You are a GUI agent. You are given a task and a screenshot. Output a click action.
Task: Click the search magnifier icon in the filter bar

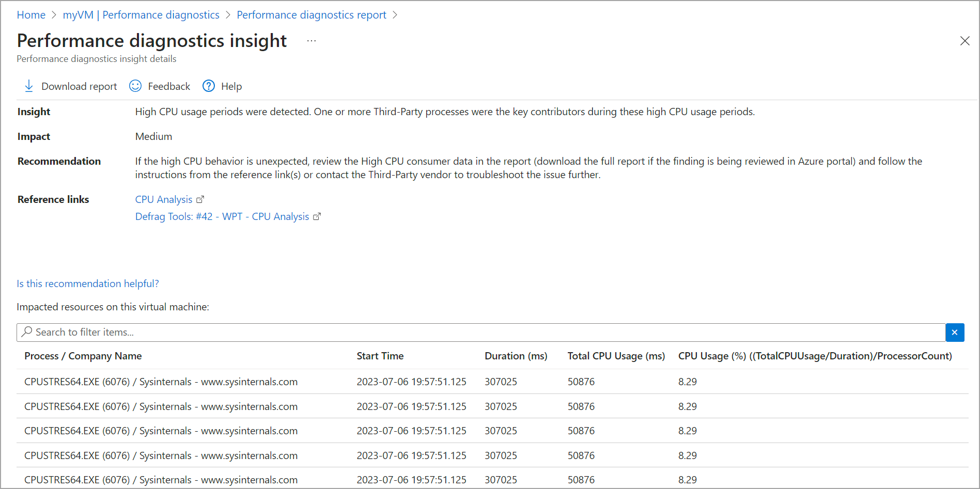pos(28,332)
